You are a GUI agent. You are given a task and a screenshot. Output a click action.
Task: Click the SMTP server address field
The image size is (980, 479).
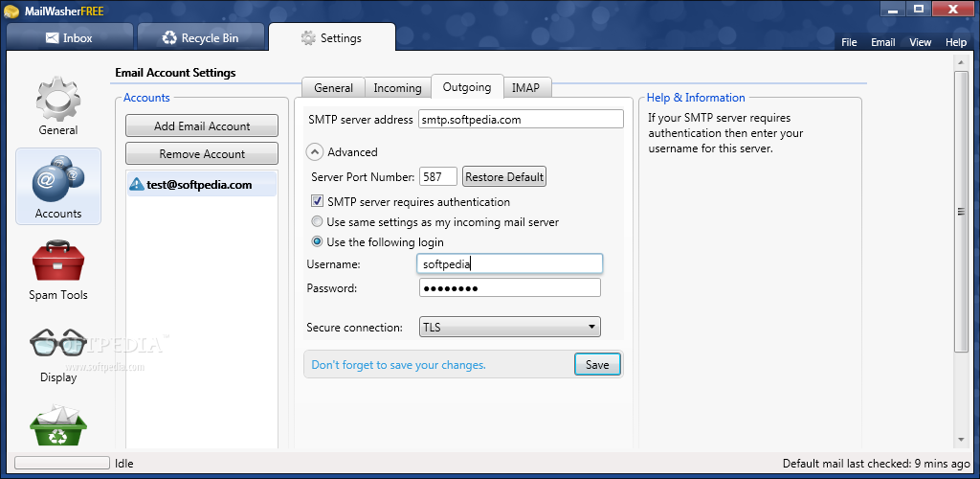click(521, 120)
